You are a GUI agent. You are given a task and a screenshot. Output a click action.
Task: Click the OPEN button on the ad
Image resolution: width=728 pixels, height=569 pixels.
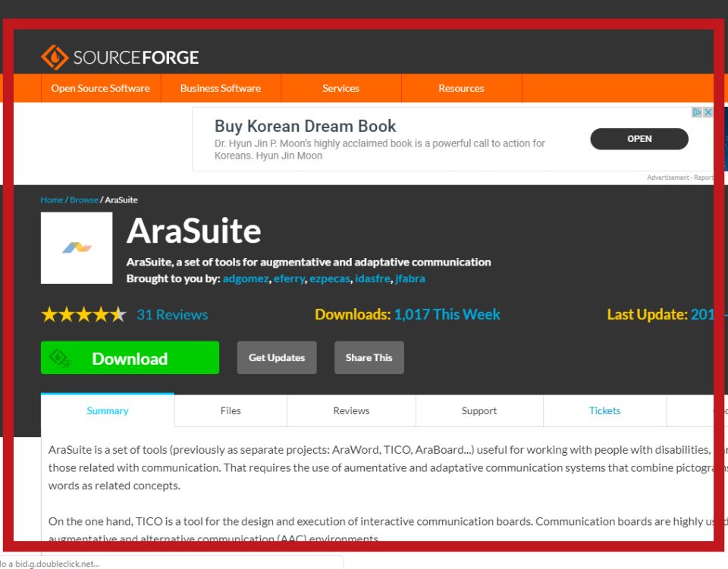(x=639, y=139)
